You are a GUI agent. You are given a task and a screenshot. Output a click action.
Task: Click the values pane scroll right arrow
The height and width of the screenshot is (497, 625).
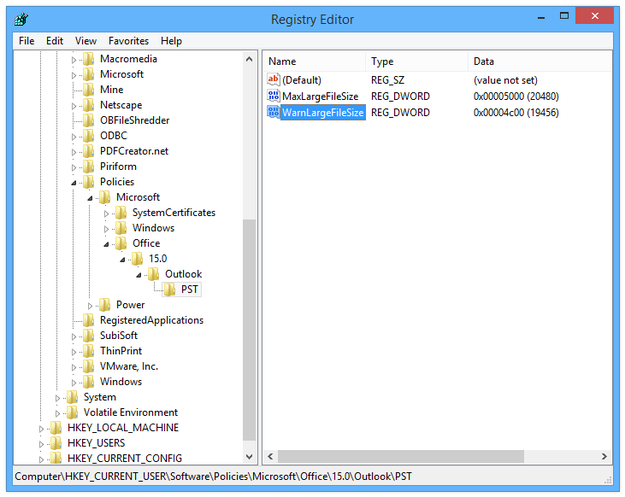pyautogui.click(x=604, y=456)
